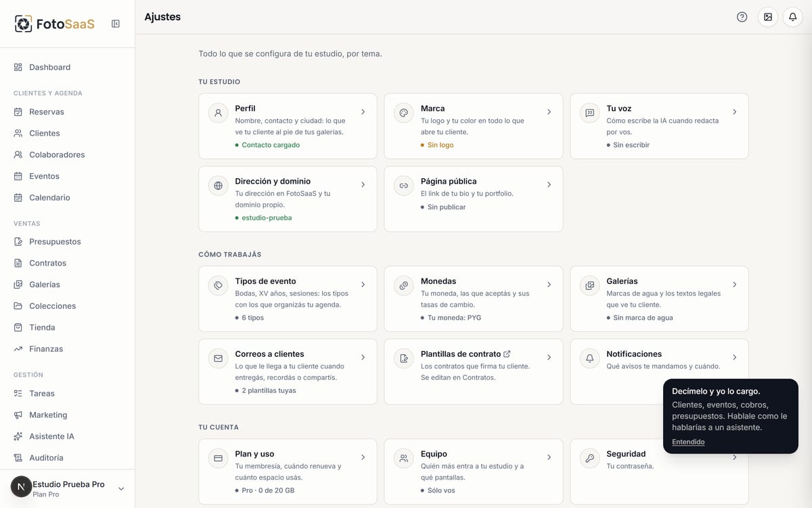
Task: Click the Correos a clientes envelope icon
Action: tap(218, 358)
